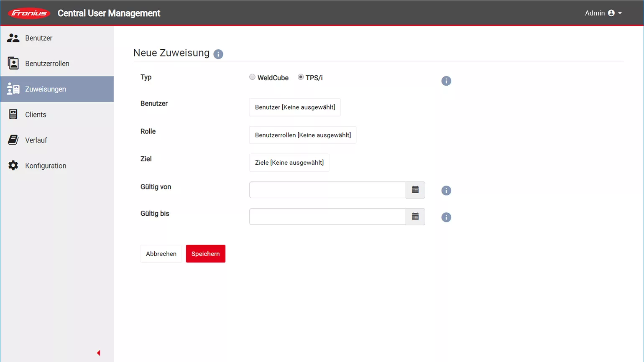Open the Benutzerrollen selection dropdown
Screen dimensions: 644x362
pyautogui.click(x=303, y=135)
